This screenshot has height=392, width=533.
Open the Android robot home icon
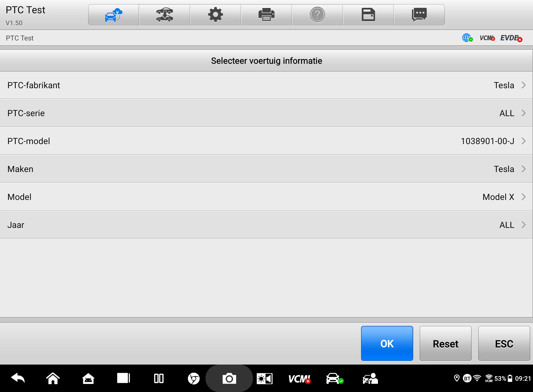[88, 379]
